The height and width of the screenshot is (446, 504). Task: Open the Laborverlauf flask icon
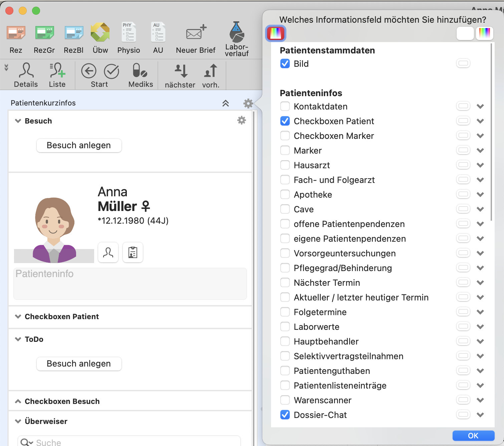(x=237, y=32)
